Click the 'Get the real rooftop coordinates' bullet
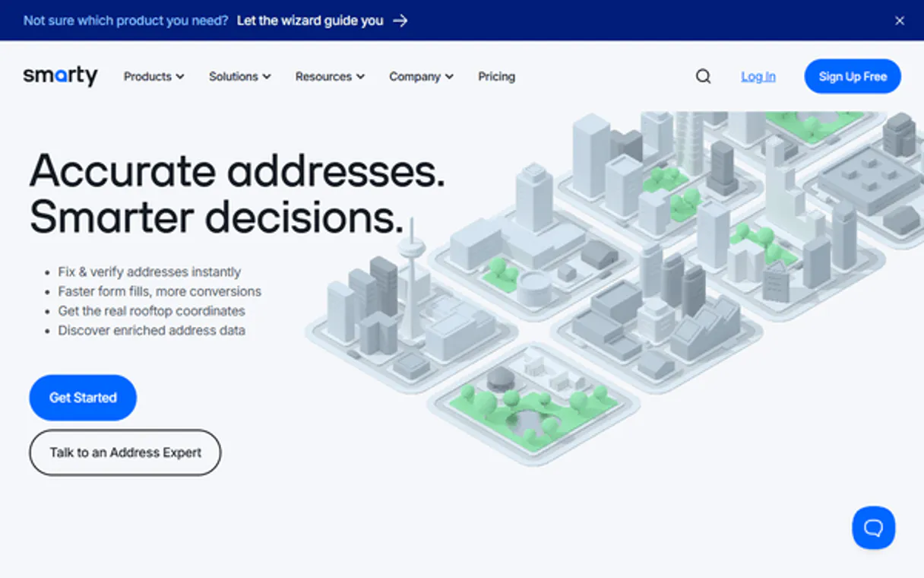The height and width of the screenshot is (578, 924). pos(151,311)
